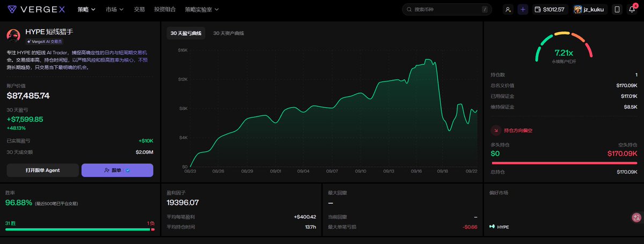Expand the 策略实验室 dropdown
This screenshot has height=244, width=644.
coord(202,10)
